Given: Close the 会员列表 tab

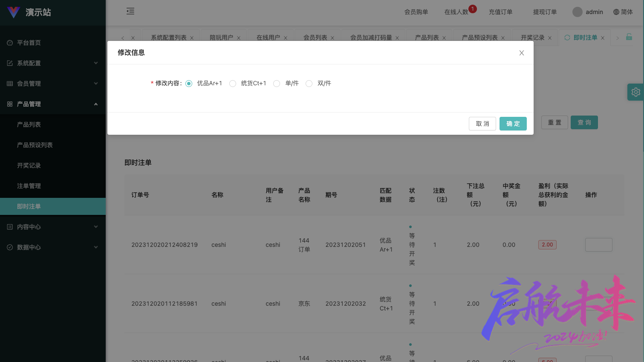Looking at the screenshot, I should [x=332, y=38].
